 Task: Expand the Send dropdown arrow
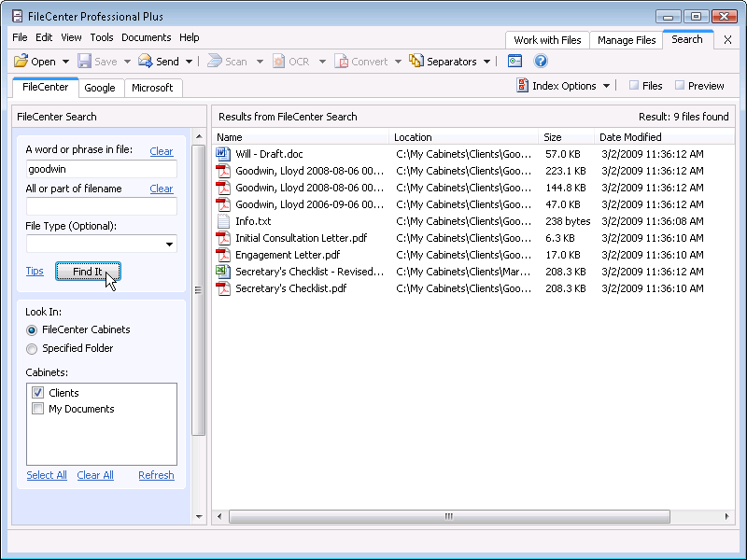tap(189, 62)
